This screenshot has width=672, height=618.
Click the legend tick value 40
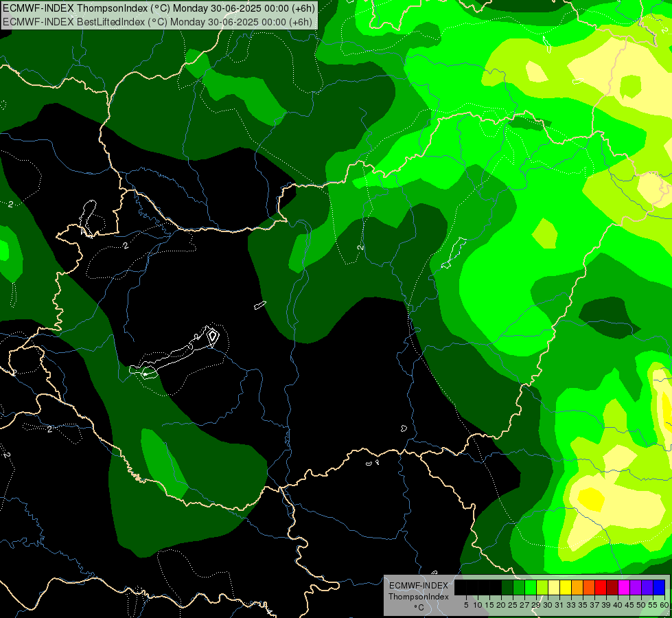click(x=618, y=605)
